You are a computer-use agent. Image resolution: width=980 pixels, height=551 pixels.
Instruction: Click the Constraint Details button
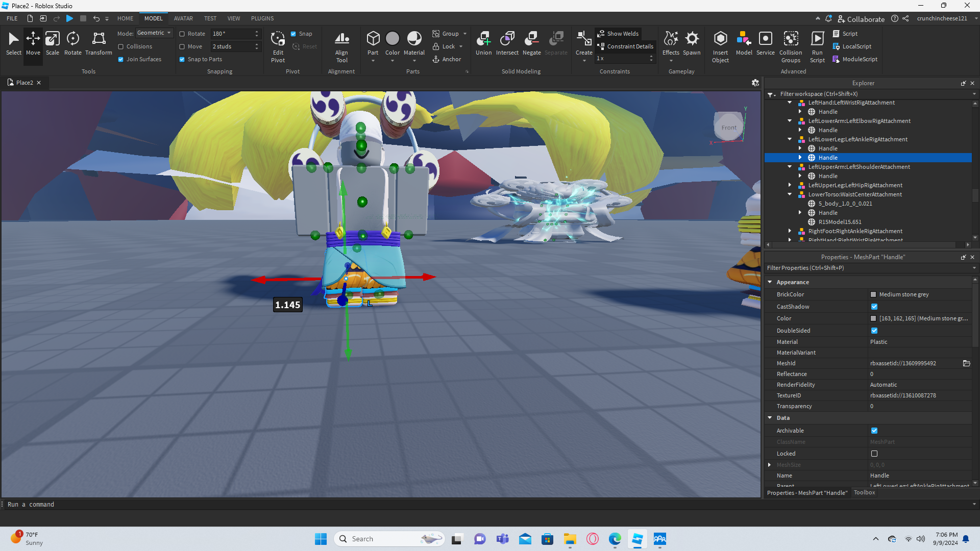click(626, 46)
